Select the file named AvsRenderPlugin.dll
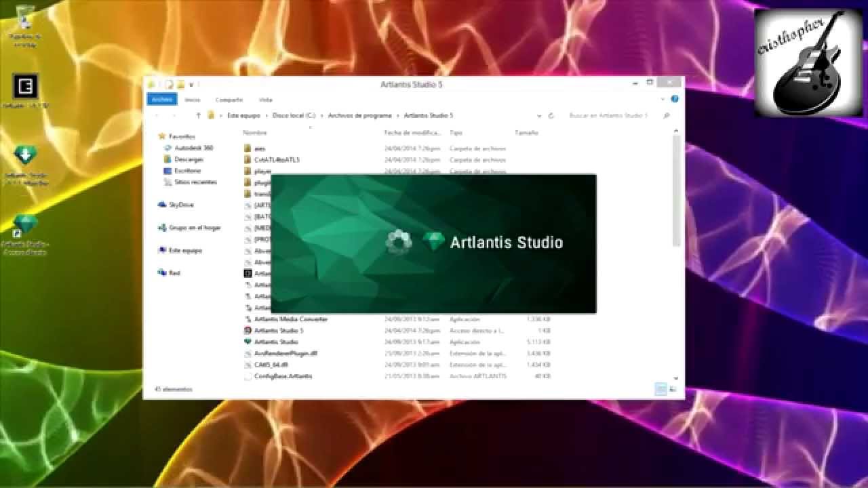This screenshot has width=868, height=488. [x=286, y=353]
